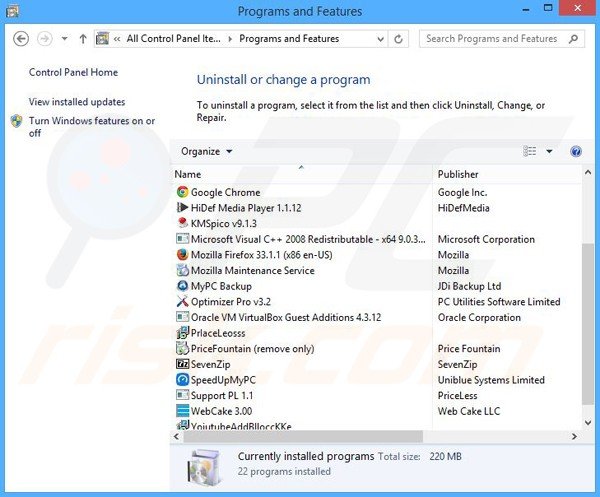
Task: Select the Google Chrome program icon
Action: tap(183, 192)
